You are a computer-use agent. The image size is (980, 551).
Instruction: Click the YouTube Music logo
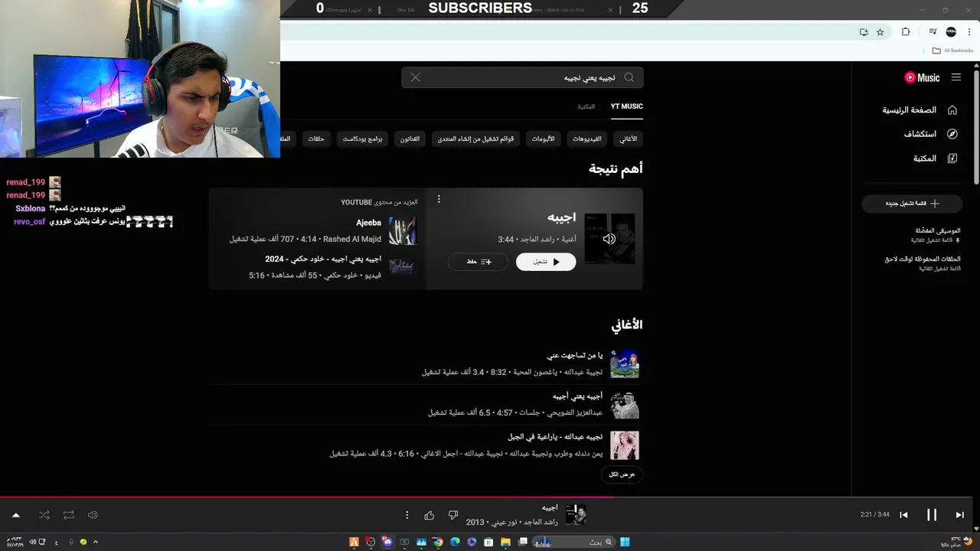[922, 77]
